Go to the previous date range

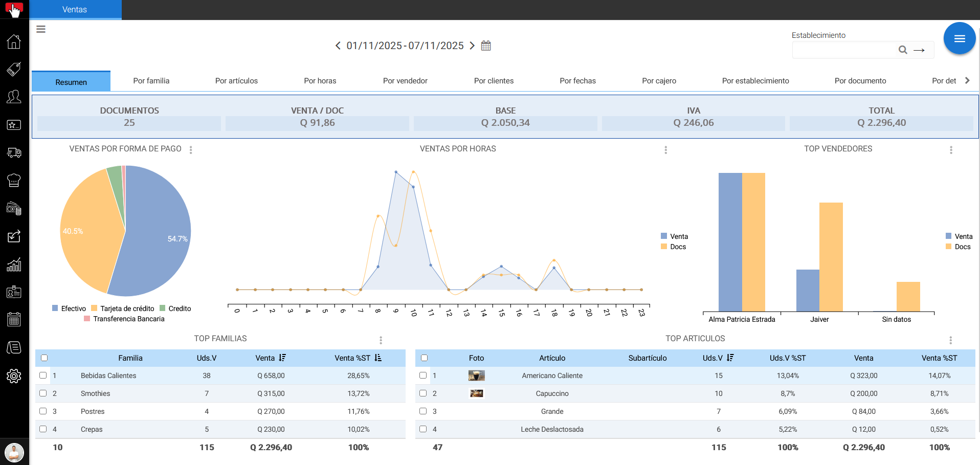[x=338, y=46]
